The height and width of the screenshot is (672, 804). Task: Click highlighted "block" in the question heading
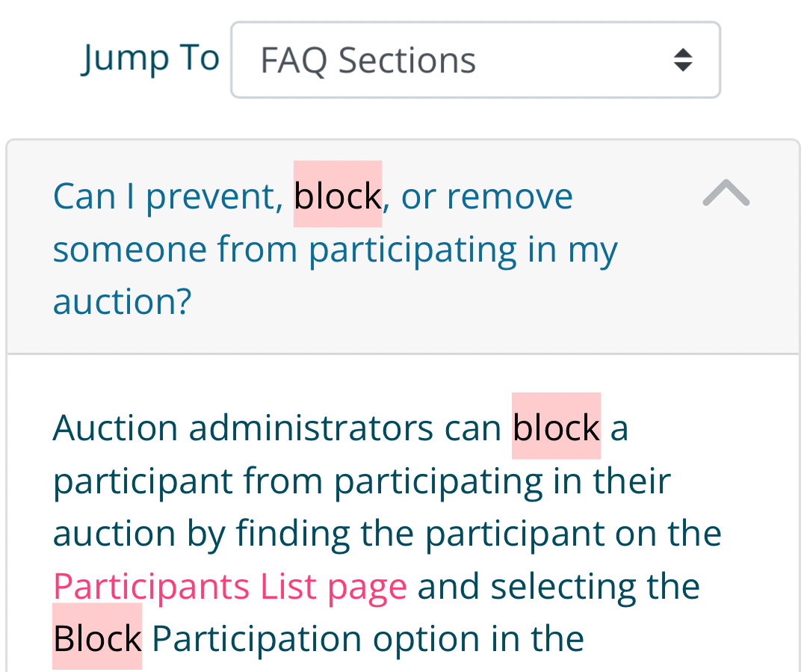click(338, 196)
